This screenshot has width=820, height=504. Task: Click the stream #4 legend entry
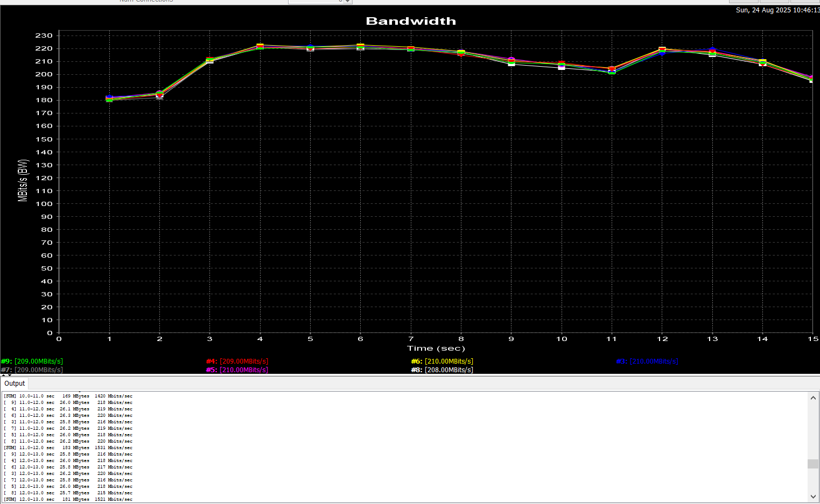coord(237,361)
